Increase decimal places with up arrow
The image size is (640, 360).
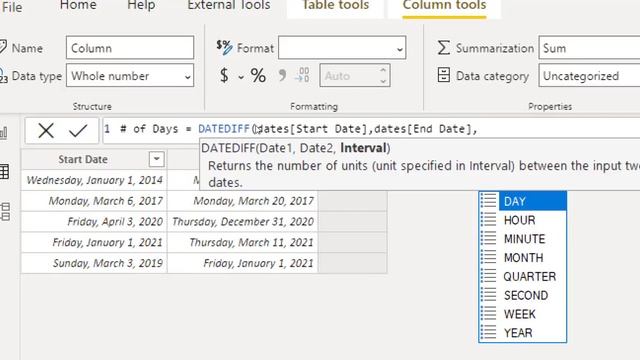point(383,70)
